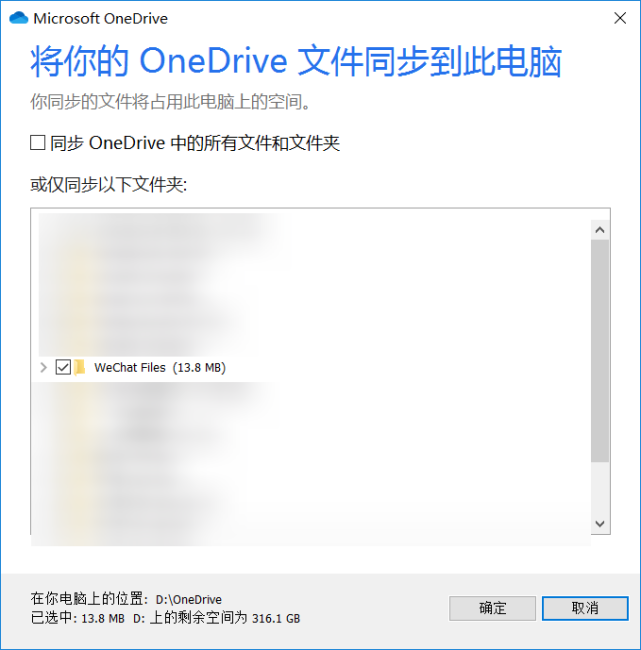
Task: Click the scrollbar down arrow in folder list
Action: point(600,524)
